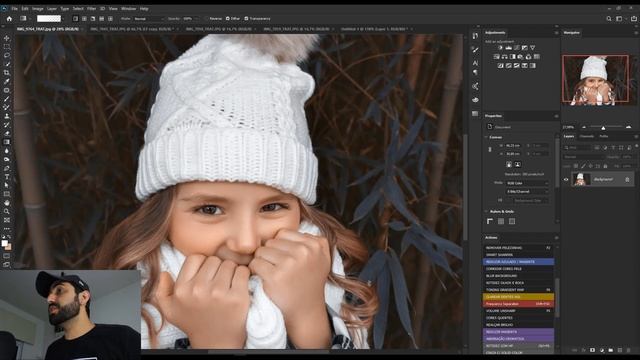
Task: Open the search icon at top right
Action: click(609, 18)
